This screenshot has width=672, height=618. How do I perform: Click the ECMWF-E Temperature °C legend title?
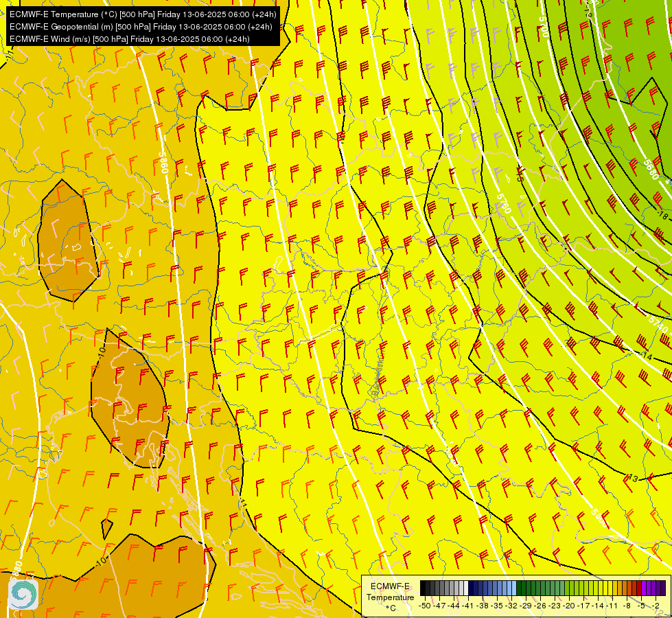click(390, 597)
